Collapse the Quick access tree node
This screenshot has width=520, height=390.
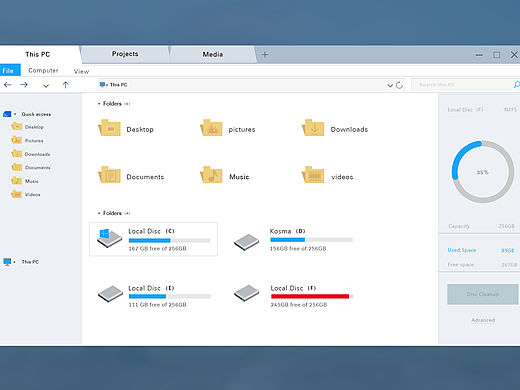point(15,114)
